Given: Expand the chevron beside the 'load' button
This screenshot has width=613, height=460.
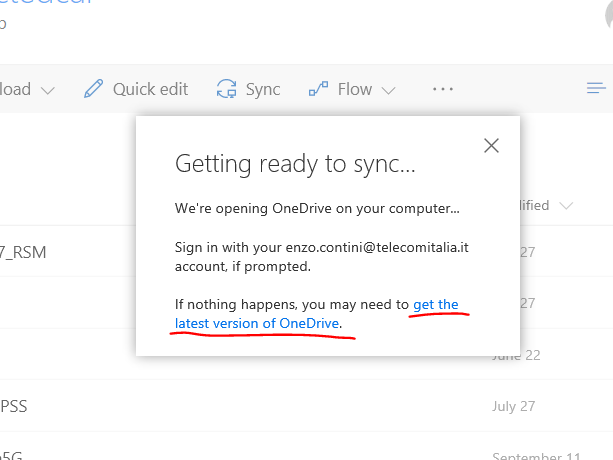Looking at the screenshot, I should pos(48,90).
